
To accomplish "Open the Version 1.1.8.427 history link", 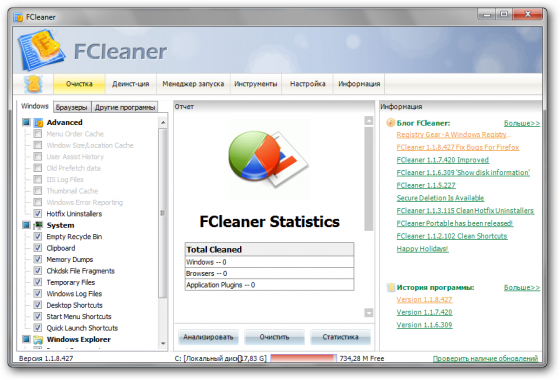I will pyautogui.click(x=424, y=300).
